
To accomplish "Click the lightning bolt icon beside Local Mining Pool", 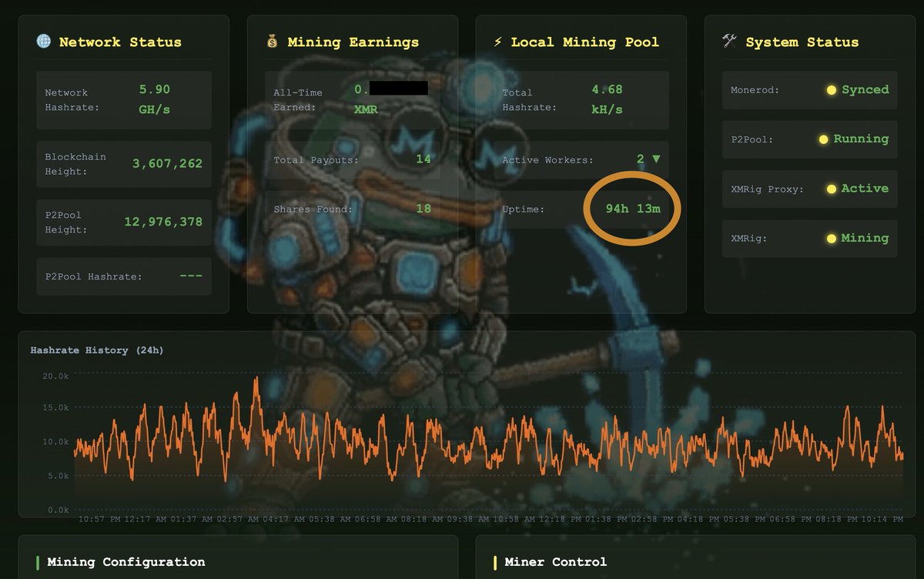I will [x=497, y=42].
